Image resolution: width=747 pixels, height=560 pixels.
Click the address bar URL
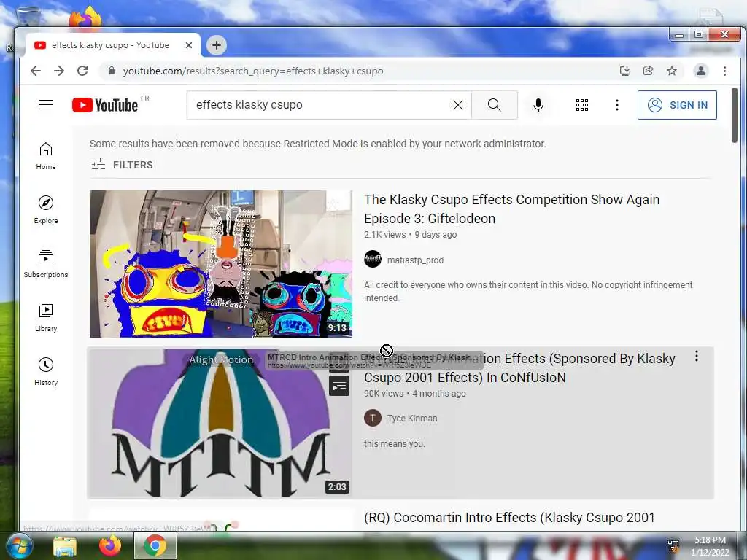(x=253, y=71)
